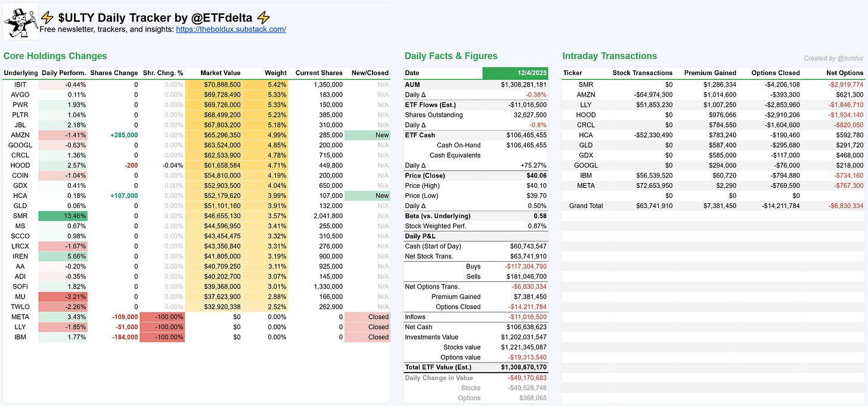Select the IBIT ticker in holdings table
The image size is (868, 406).
pyautogui.click(x=20, y=85)
